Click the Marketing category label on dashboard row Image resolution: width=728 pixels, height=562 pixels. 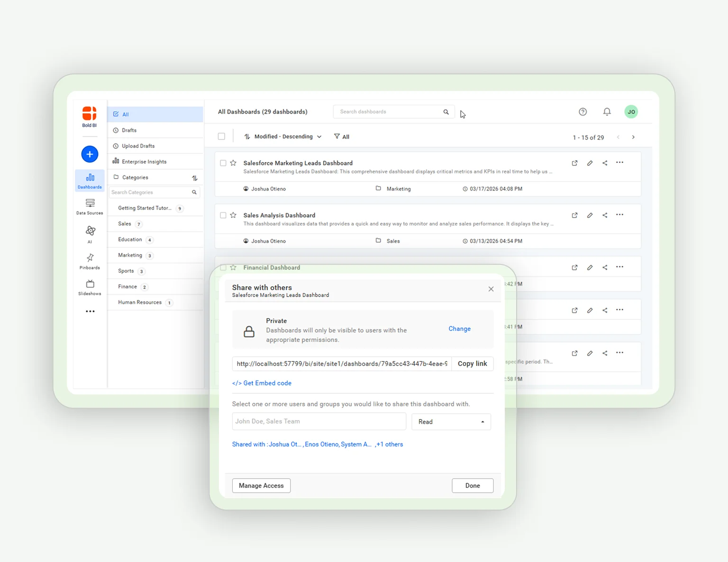[399, 189]
